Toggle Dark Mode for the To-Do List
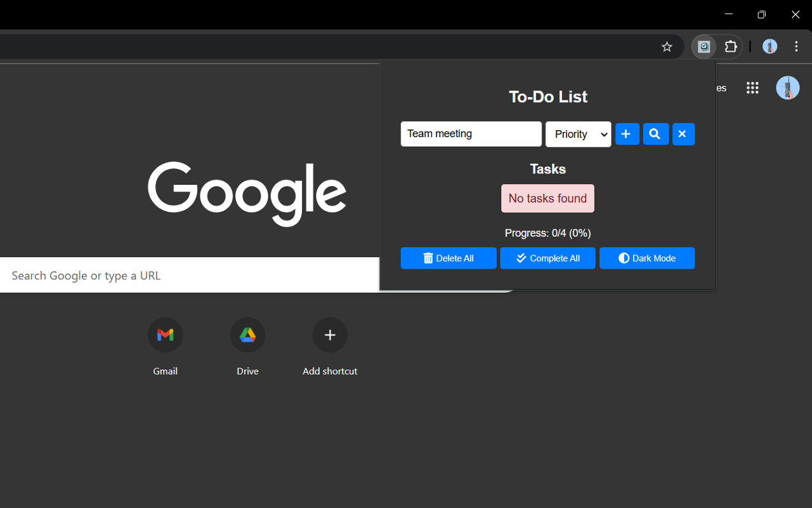This screenshot has height=508, width=812. click(647, 258)
